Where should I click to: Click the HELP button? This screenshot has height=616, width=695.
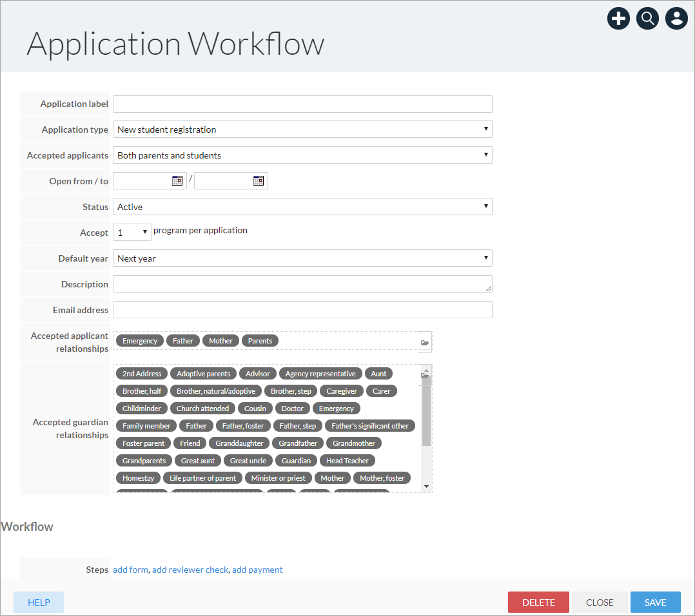pyautogui.click(x=39, y=602)
